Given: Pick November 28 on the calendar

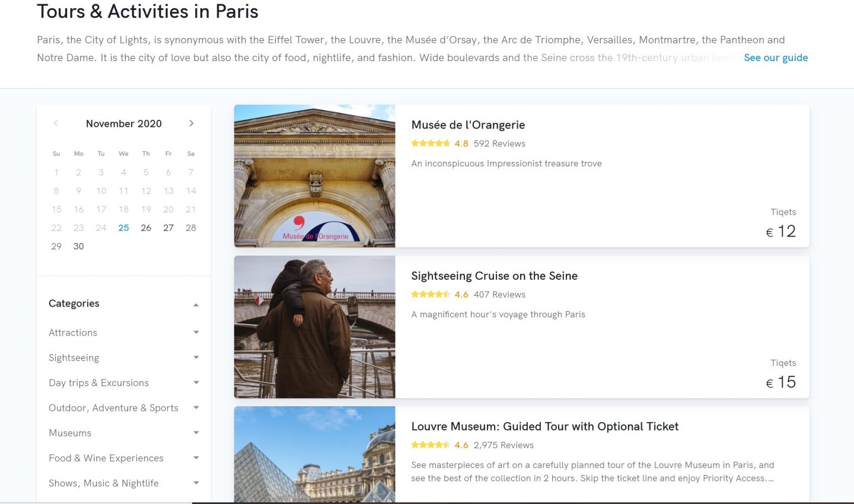Looking at the screenshot, I should click(190, 228).
